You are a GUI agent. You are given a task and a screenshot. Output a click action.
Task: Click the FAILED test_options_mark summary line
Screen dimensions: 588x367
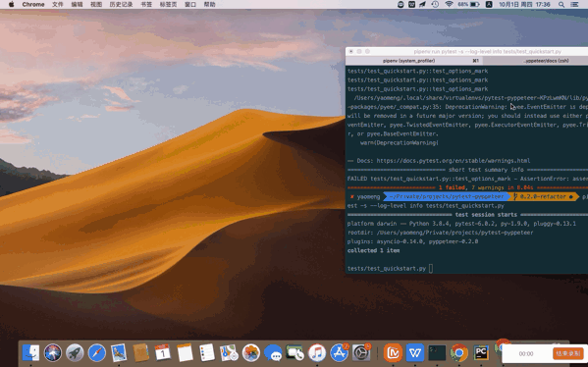point(467,179)
